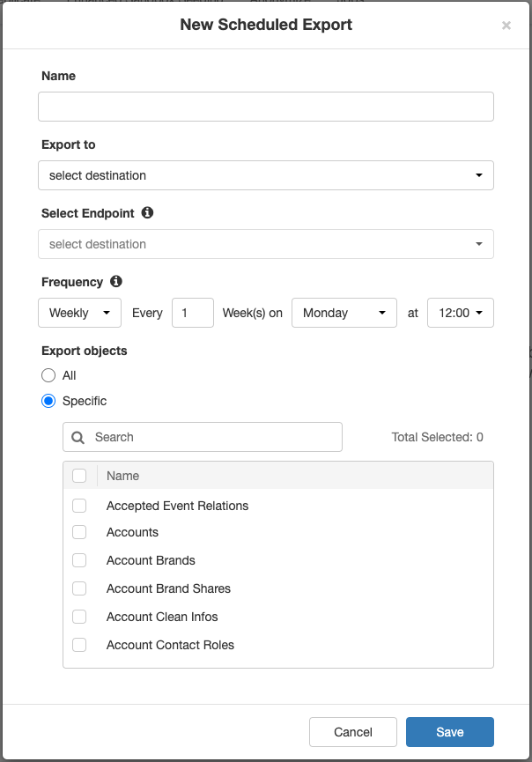Check the Accounts checkbox
The width and height of the screenshot is (532, 762).
point(79,532)
